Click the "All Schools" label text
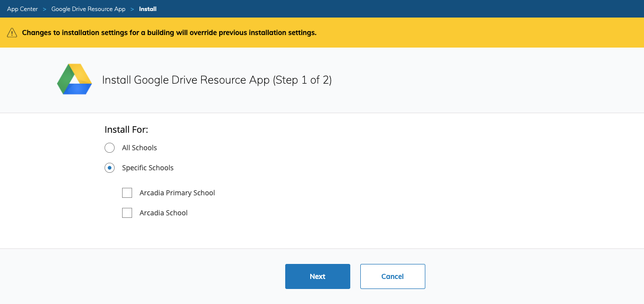The height and width of the screenshot is (304, 644). (x=139, y=148)
